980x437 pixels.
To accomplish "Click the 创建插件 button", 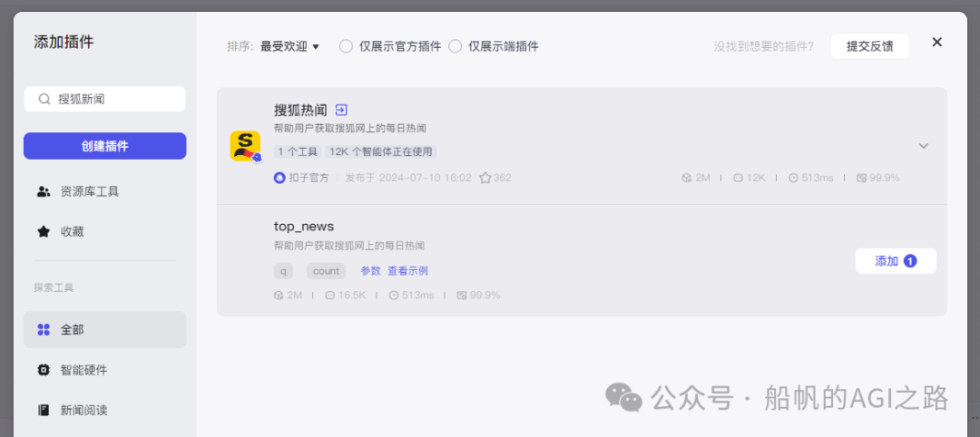I will tap(105, 146).
